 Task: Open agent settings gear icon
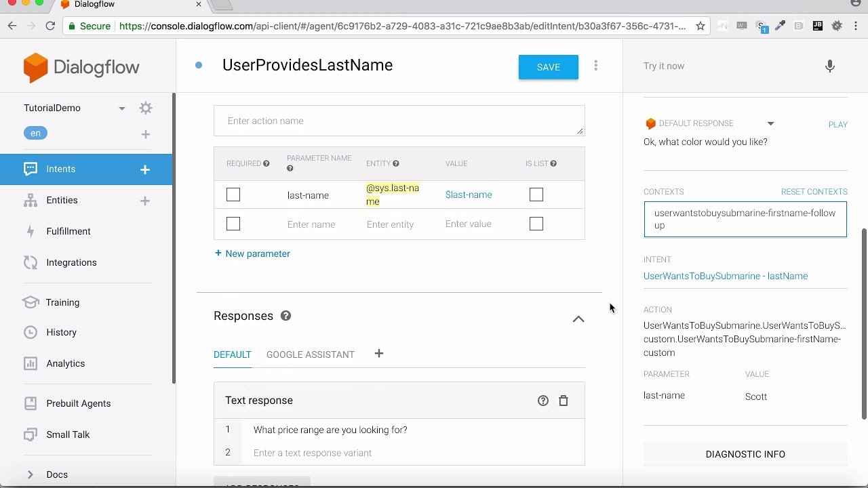click(x=146, y=108)
